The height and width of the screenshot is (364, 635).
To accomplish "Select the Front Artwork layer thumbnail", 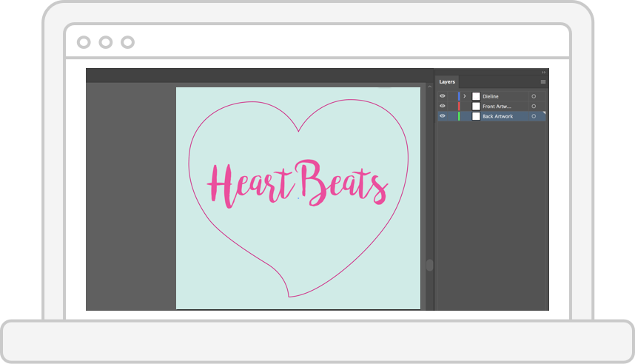I will point(476,107).
